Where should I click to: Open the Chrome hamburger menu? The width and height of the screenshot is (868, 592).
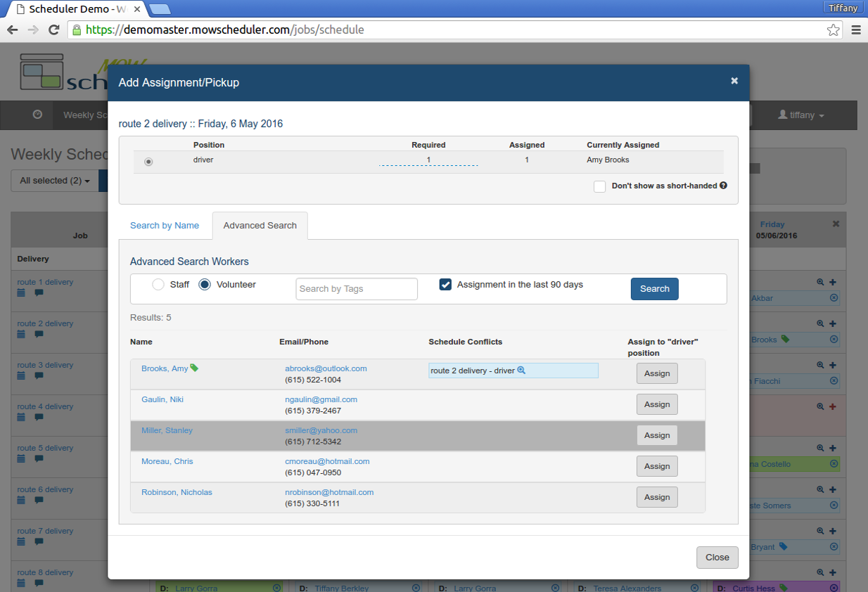click(x=856, y=30)
